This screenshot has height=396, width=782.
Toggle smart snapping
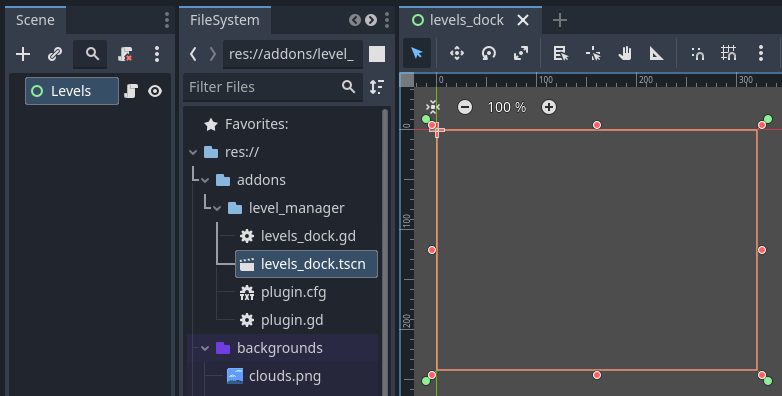tap(697, 53)
